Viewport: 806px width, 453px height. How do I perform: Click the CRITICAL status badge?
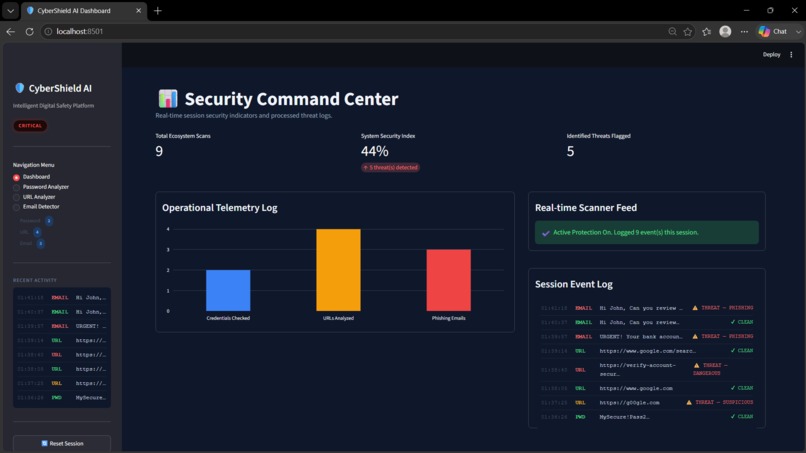point(30,125)
